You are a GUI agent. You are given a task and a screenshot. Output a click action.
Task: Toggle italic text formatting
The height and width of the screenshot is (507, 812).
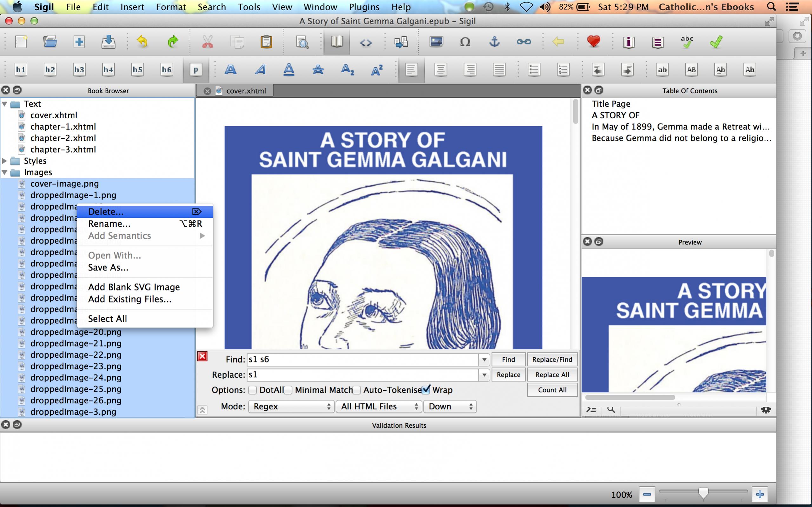tap(260, 70)
